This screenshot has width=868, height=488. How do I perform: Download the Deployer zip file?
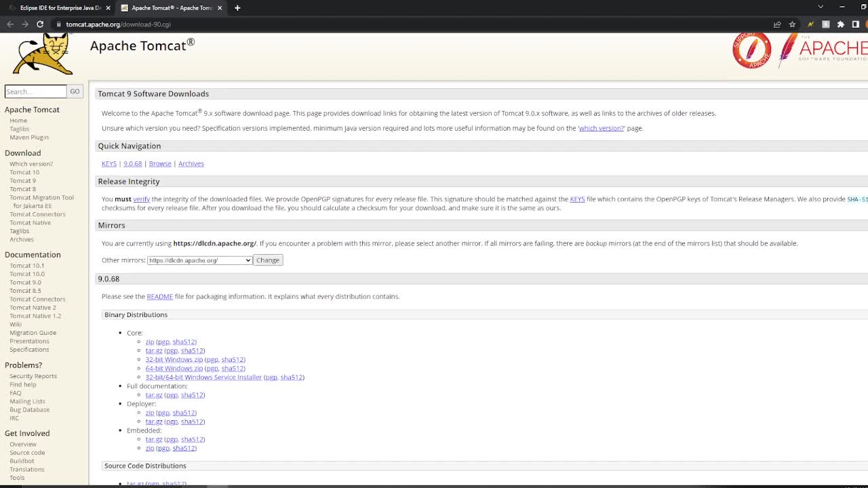[x=150, y=413]
